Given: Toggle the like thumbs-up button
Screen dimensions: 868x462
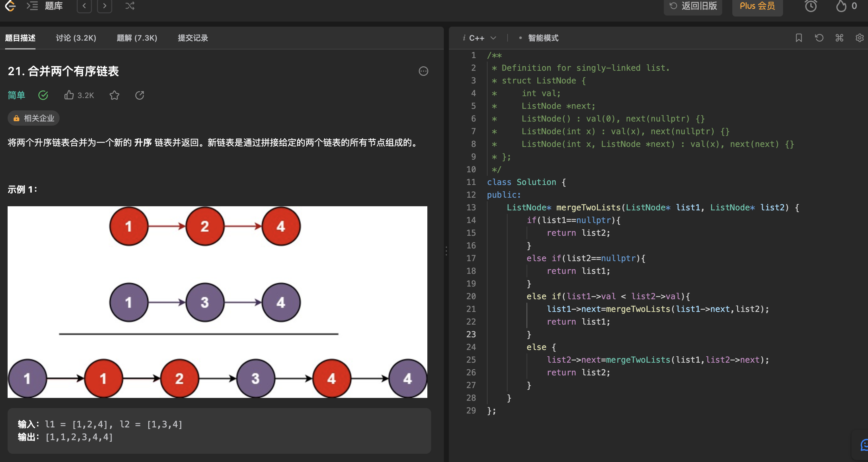Looking at the screenshot, I should (69, 95).
